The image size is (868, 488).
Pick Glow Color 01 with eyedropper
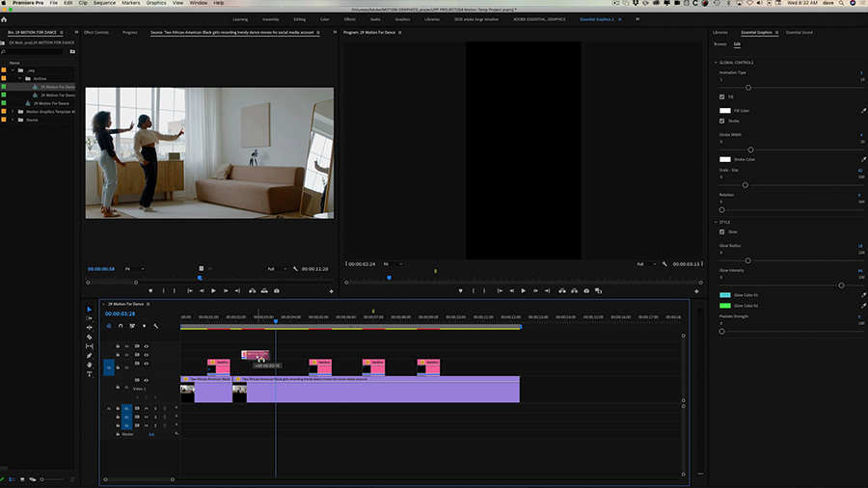[863, 295]
